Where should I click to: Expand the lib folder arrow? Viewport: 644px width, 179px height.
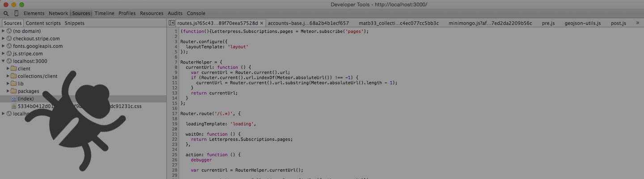point(8,83)
